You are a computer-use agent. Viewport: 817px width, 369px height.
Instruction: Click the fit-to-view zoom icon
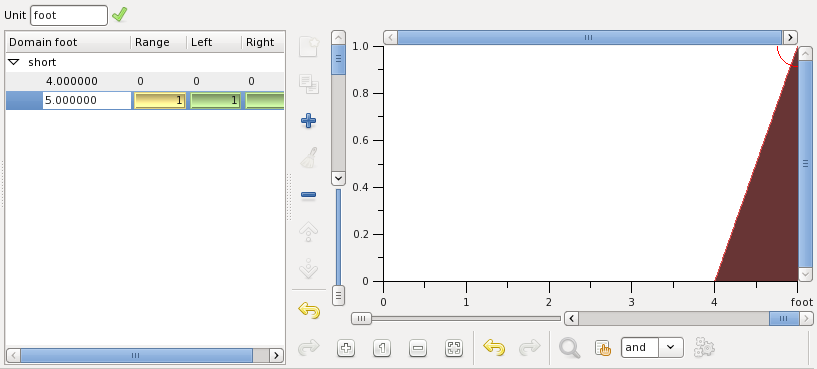click(454, 348)
